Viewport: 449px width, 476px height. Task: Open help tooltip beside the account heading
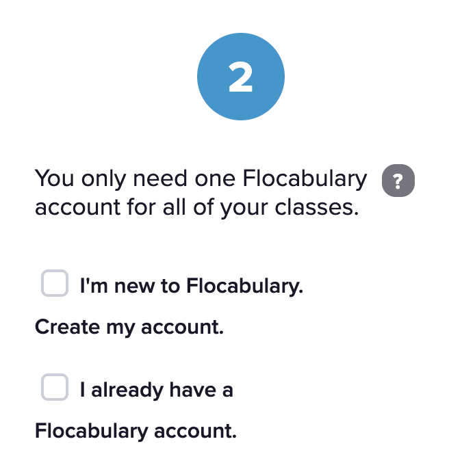click(398, 182)
